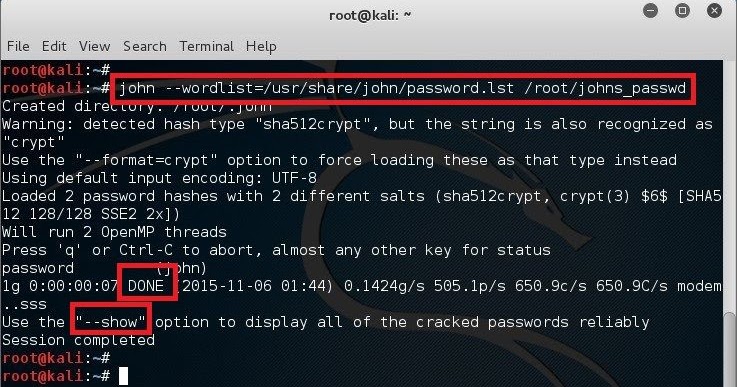The width and height of the screenshot is (737, 387).
Task: Click the root@kali window title bar
Action: (369, 16)
